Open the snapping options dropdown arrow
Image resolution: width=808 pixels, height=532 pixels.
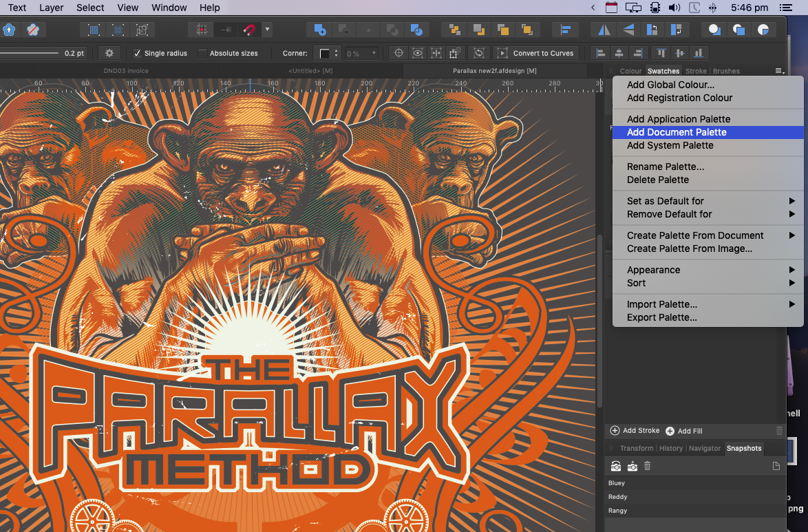267,30
